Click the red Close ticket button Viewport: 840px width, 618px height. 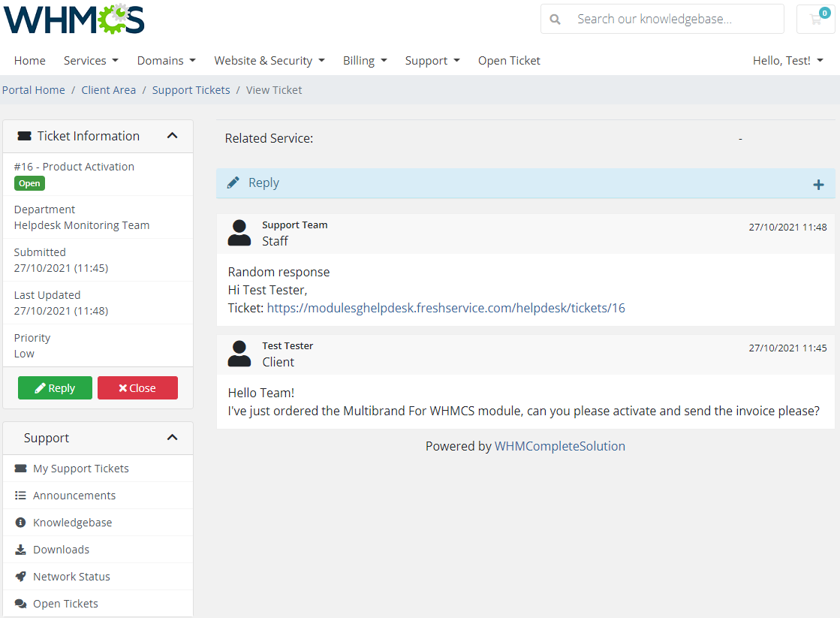(x=137, y=388)
